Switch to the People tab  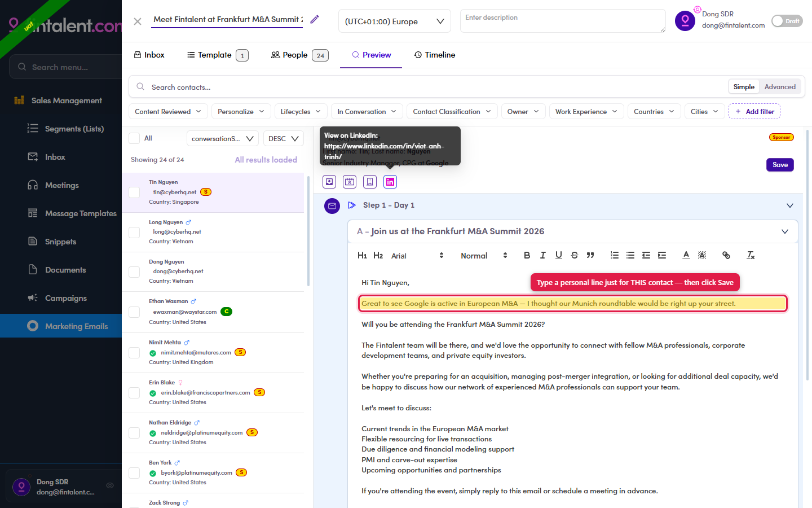click(x=299, y=55)
